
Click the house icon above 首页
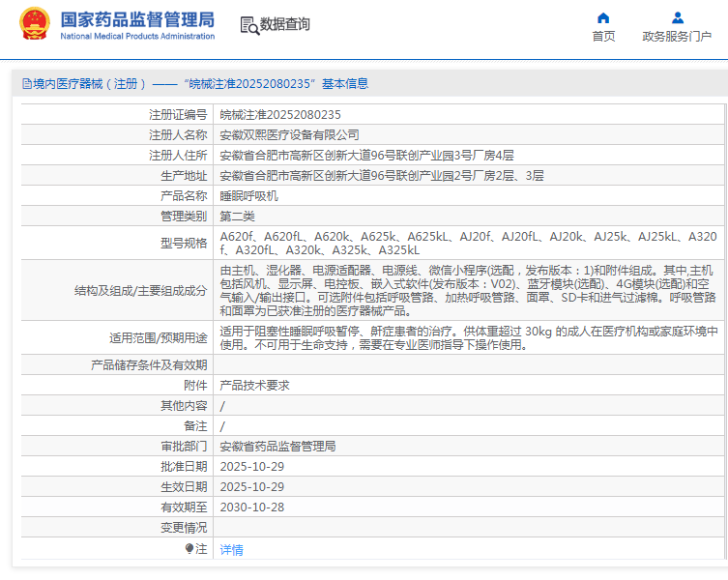(x=603, y=17)
